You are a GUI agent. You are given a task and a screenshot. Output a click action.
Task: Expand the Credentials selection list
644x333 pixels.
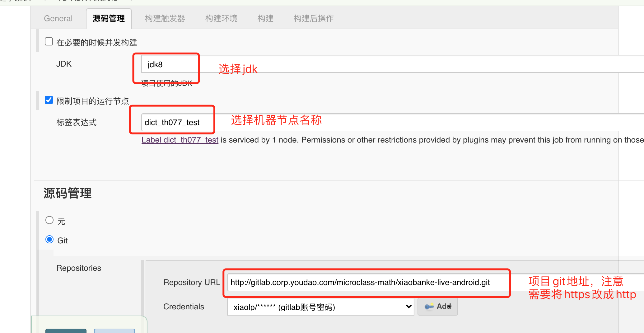point(320,306)
